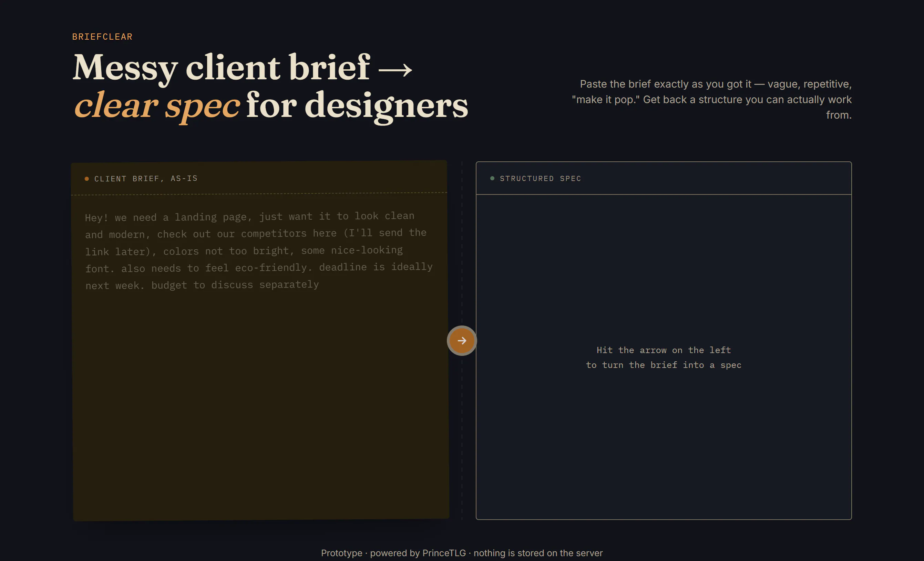Click the "Paste the brief exactly as you got it" description
The width and height of the screenshot is (924, 561).
711,99
